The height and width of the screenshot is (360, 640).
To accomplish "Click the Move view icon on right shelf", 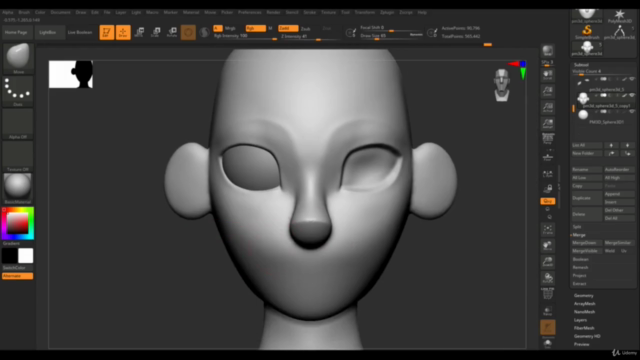I will coord(547,246).
